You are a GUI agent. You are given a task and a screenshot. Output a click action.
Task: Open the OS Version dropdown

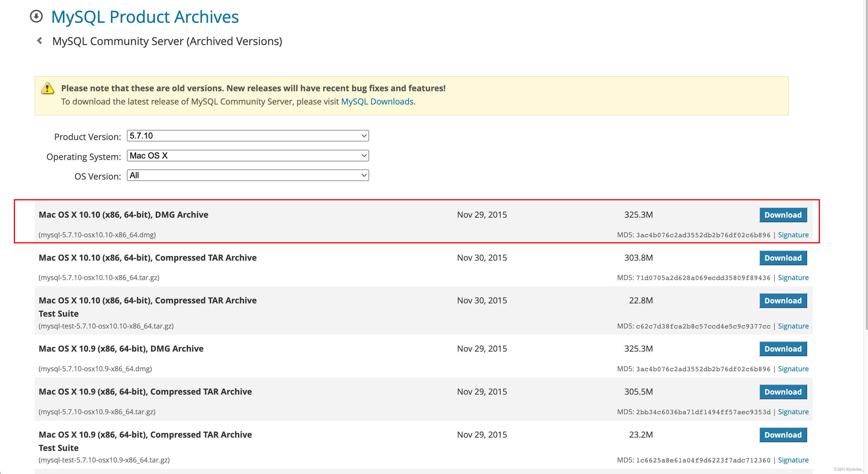point(248,175)
